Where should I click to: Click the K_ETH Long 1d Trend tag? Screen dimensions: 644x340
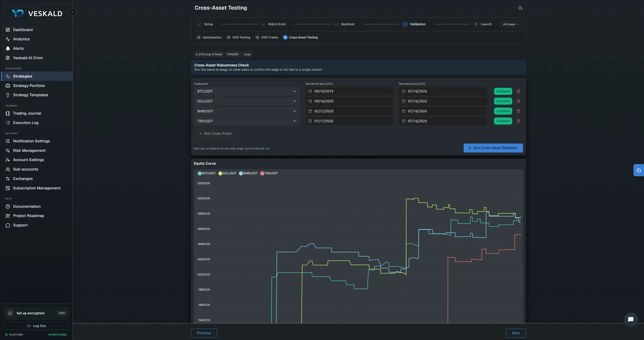tap(209, 54)
